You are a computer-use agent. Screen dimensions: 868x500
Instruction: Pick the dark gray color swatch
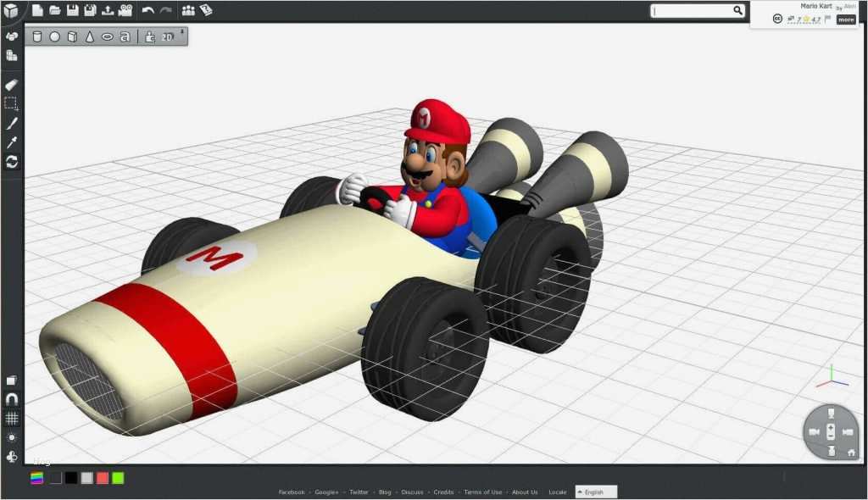[56, 478]
